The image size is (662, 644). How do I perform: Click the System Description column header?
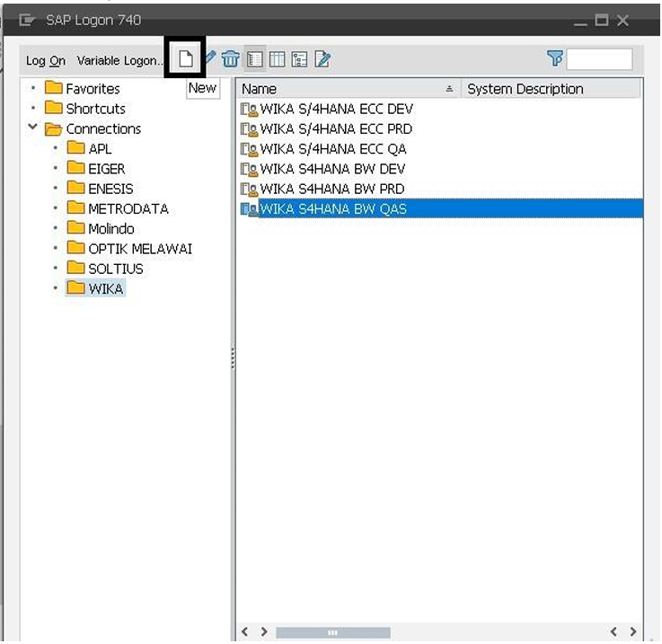[525, 89]
